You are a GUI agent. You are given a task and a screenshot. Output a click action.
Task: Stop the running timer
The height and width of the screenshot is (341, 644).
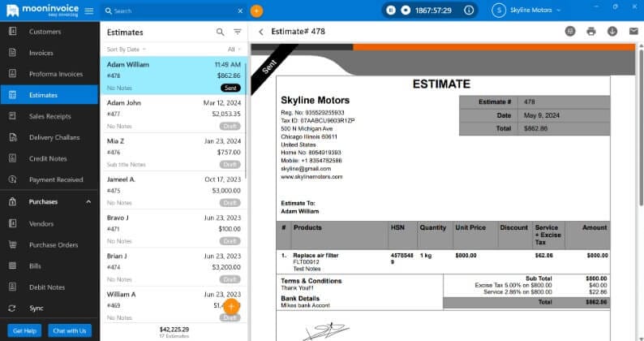(406, 11)
